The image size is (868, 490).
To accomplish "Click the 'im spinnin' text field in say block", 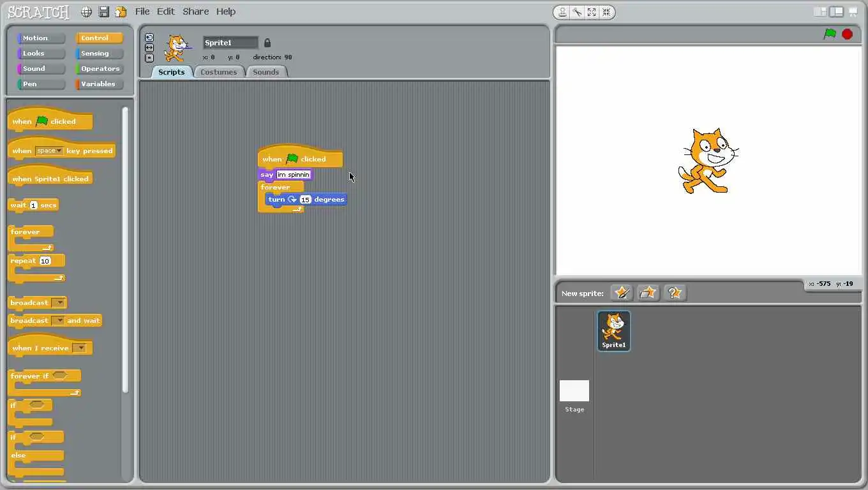I will click(294, 175).
